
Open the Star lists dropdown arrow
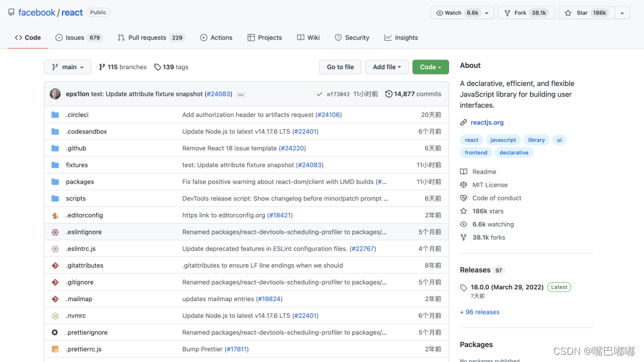(x=622, y=13)
